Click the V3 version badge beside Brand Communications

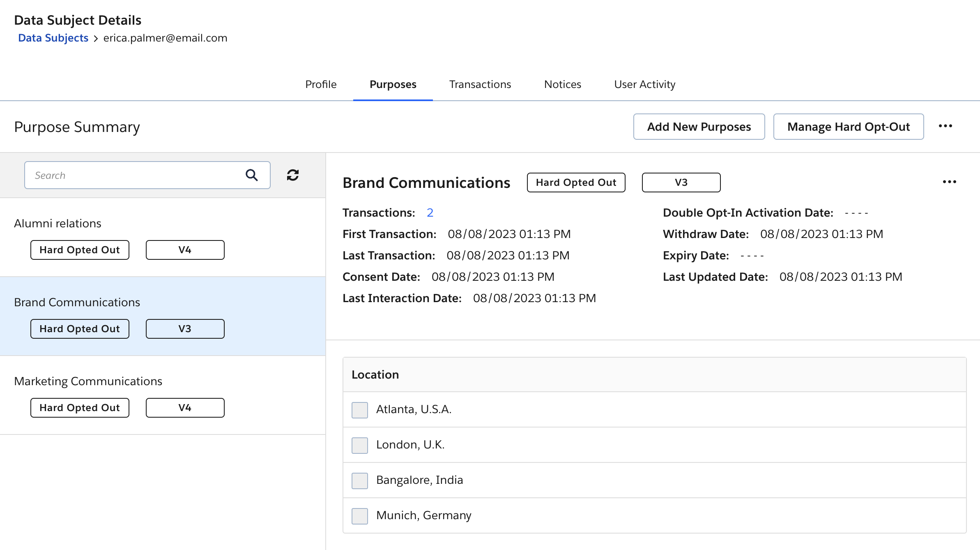coord(681,182)
